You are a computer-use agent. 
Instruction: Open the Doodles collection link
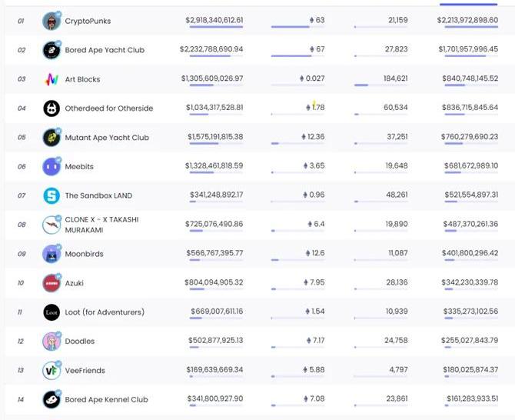[x=80, y=341]
